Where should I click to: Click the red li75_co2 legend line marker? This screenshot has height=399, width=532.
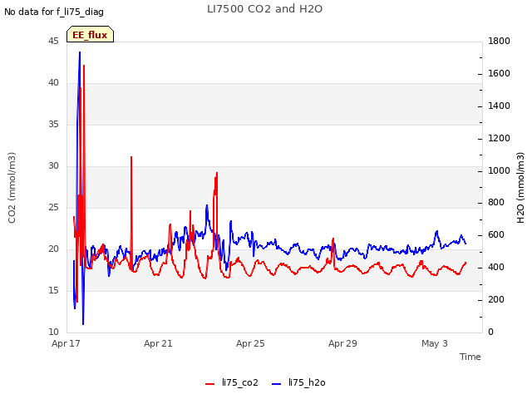pos(210,384)
